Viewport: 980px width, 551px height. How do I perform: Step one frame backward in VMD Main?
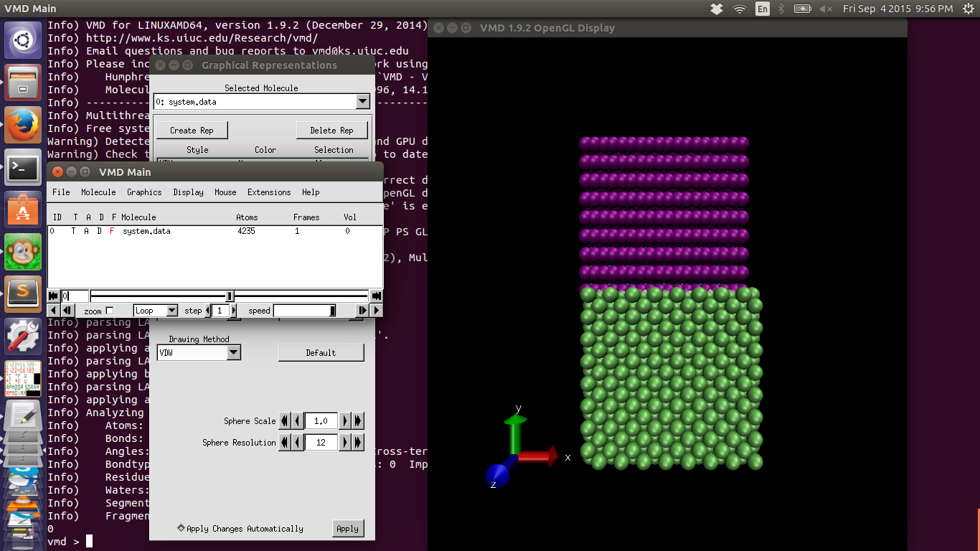(x=67, y=310)
